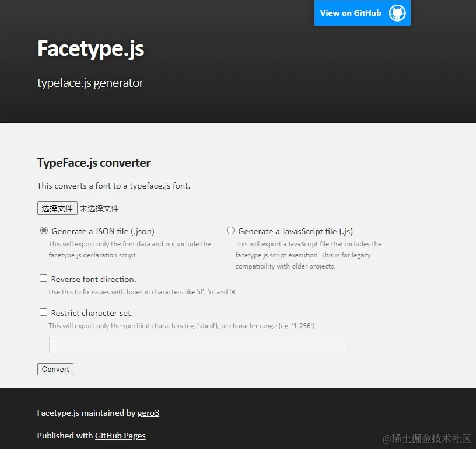Enable the Reverse font direction checkbox
The height and width of the screenshot is (449, 476).
[x=43, y=279]
